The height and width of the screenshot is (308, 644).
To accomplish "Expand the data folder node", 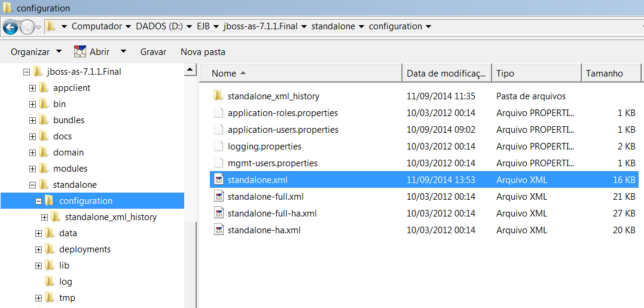I will (x=39, y=233).
